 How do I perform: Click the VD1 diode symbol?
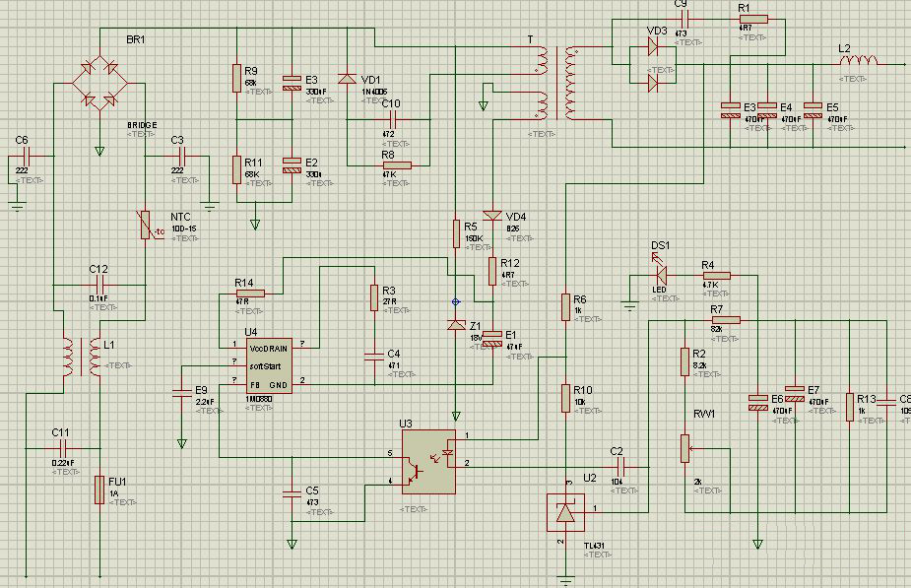pyautogui.click(x=347, y=80)
